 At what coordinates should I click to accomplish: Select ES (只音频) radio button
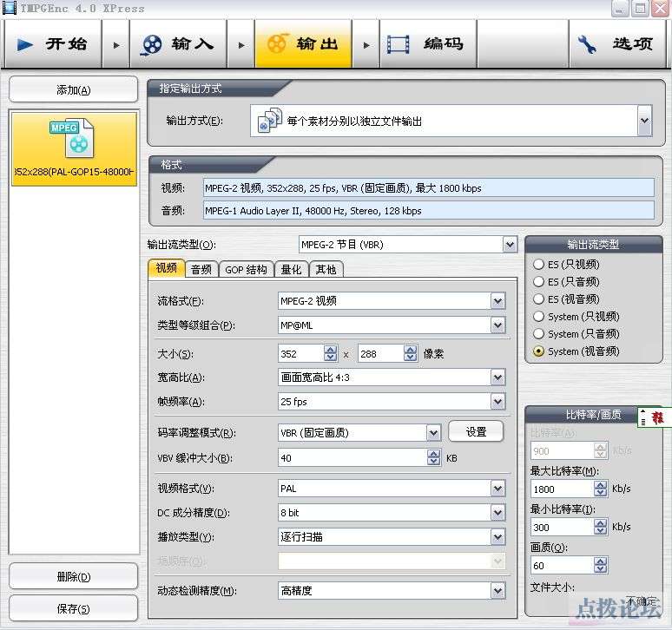coord(538,281)
